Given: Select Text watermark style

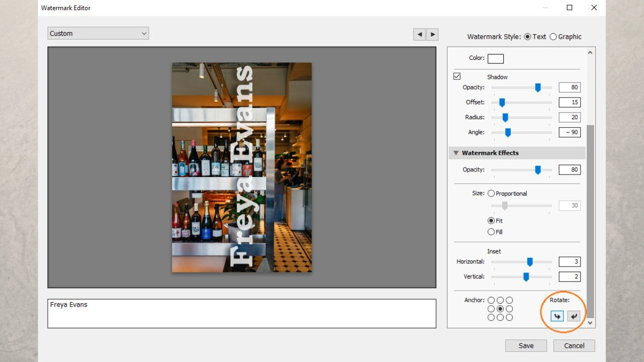Looking at the screenshot, I should tap(527, 37).
